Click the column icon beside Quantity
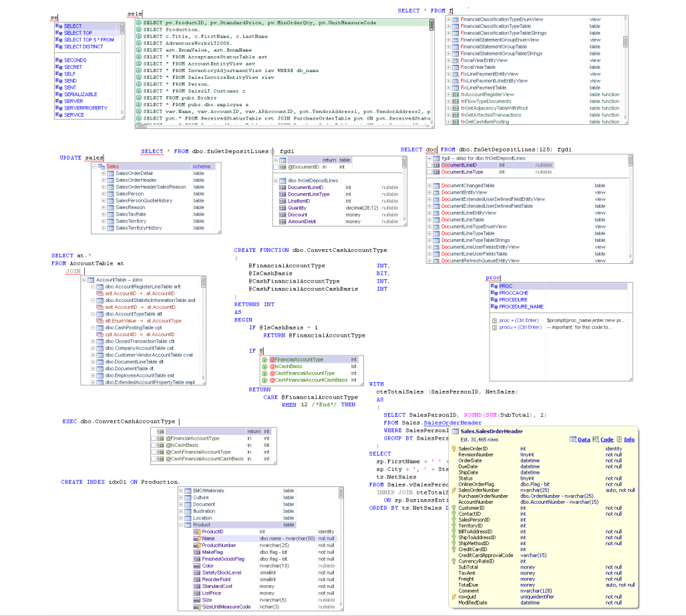Image resolution: width=686 pixels, height=616 pixels. click(x=283, y=208)
